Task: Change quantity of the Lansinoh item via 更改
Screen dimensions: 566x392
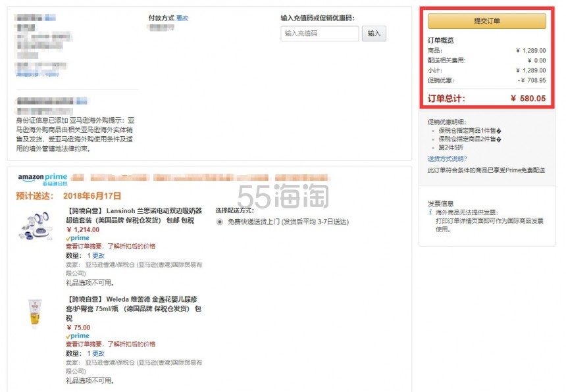Action: tap(98, 256)
